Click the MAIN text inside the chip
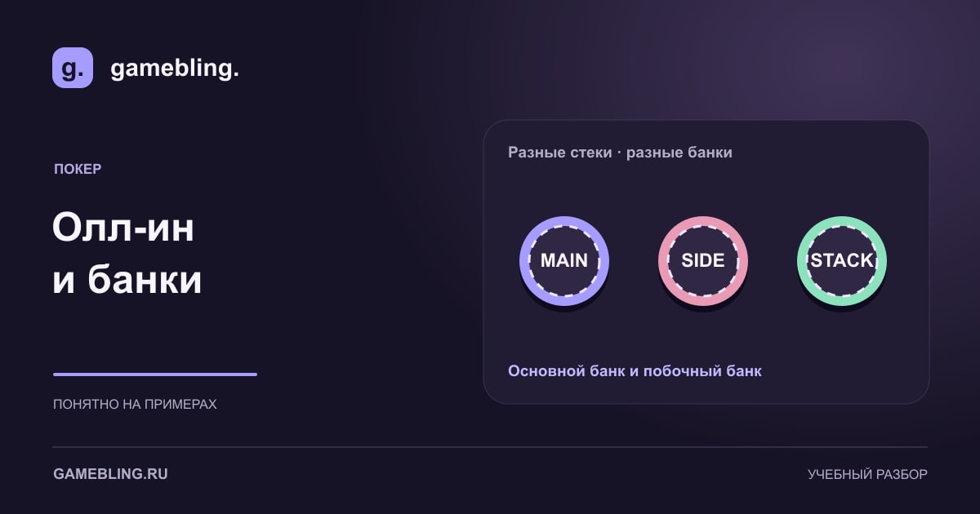 pos(564,261)
